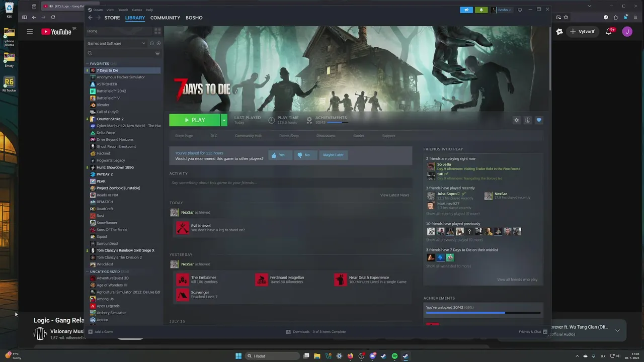Click Add a Game plus icon
The height and width of the screenshot is (362, 644).
click(x=91, y=332)
